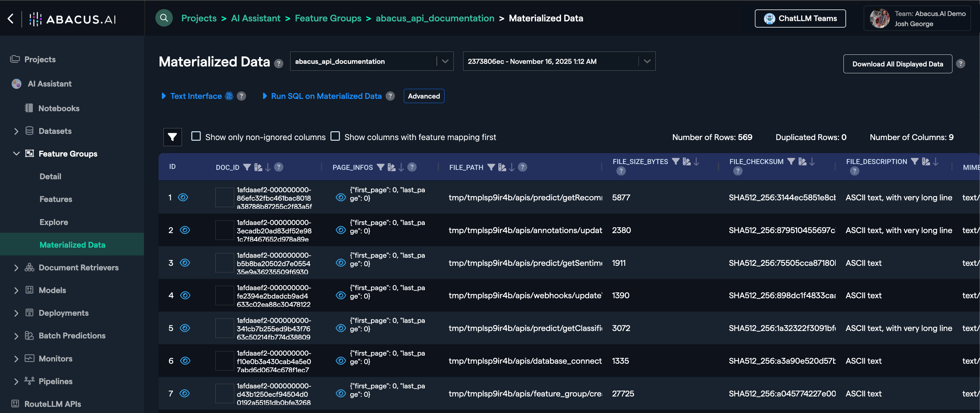Image resolution: width=980 pixels, height=413 pixels.
Task: Click the Feature Groups breadcrumb link
Action: [328, 18]
